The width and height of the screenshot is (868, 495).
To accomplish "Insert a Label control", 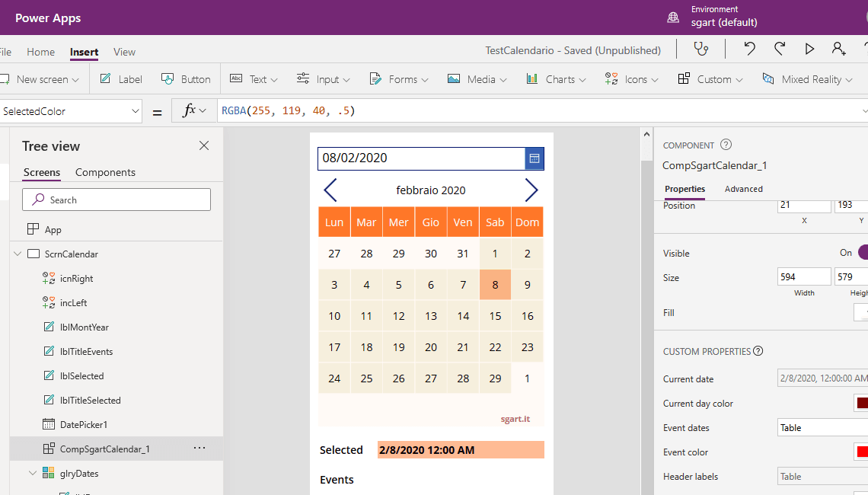I will click(121, 79).
